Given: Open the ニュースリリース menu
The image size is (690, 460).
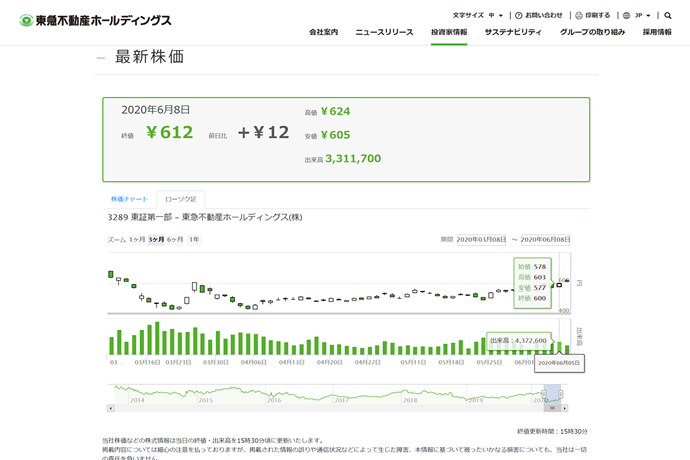Looking at the screenshot, I should [385, 32].
